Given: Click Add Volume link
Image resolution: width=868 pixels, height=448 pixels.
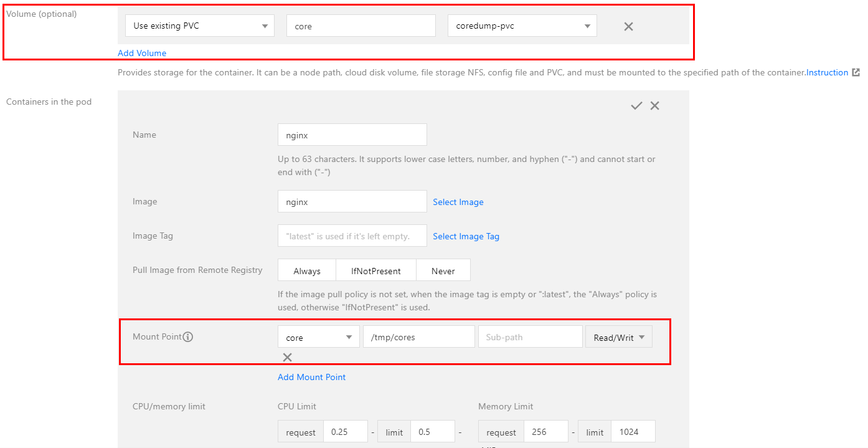Looking at the screenshot, I should tap(142, 53).
